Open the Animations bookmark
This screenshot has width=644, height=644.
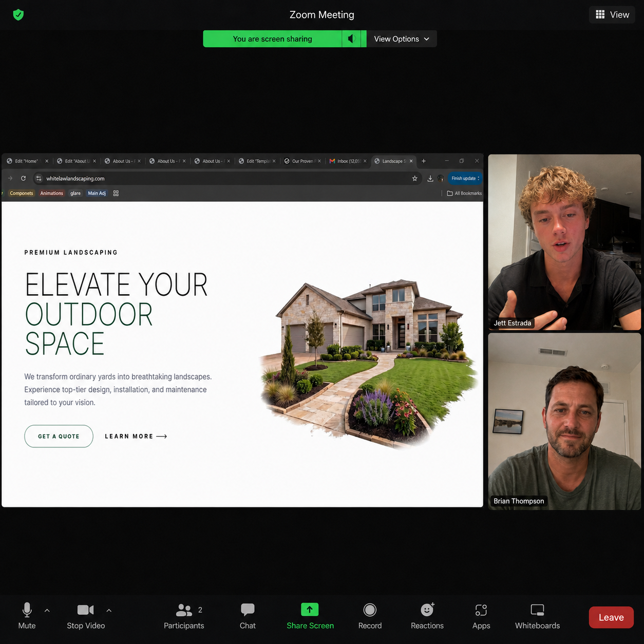tap(51, 193)
